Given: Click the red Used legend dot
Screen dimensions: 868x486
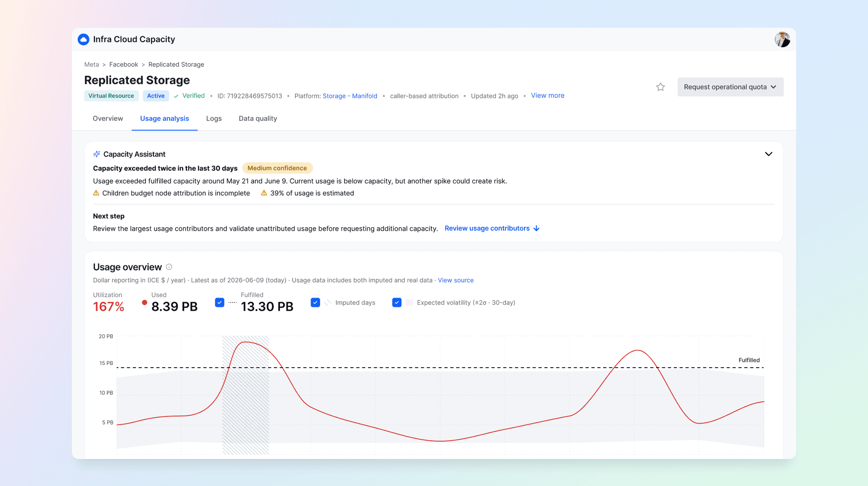Looking at the screenshot, I should point(145,303).
